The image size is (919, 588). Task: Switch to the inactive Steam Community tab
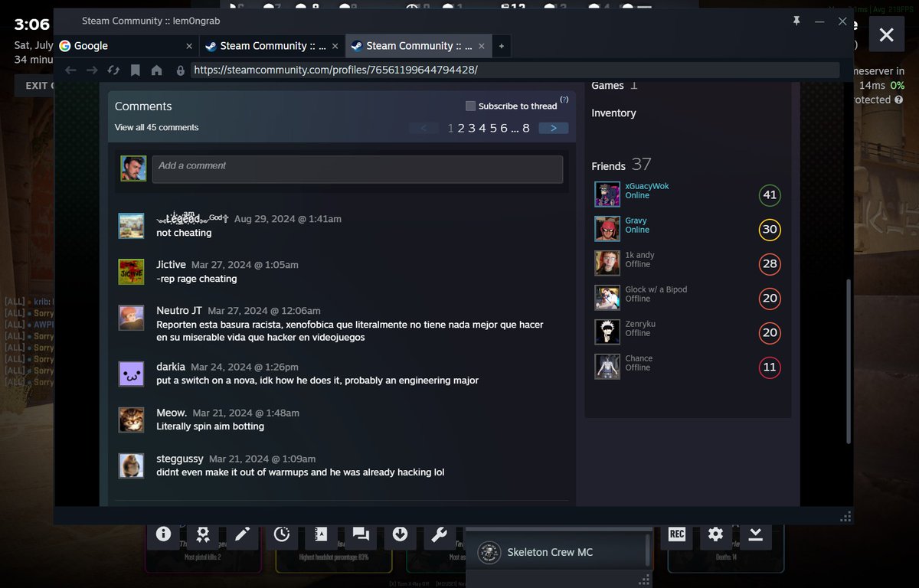coord(273,46)
